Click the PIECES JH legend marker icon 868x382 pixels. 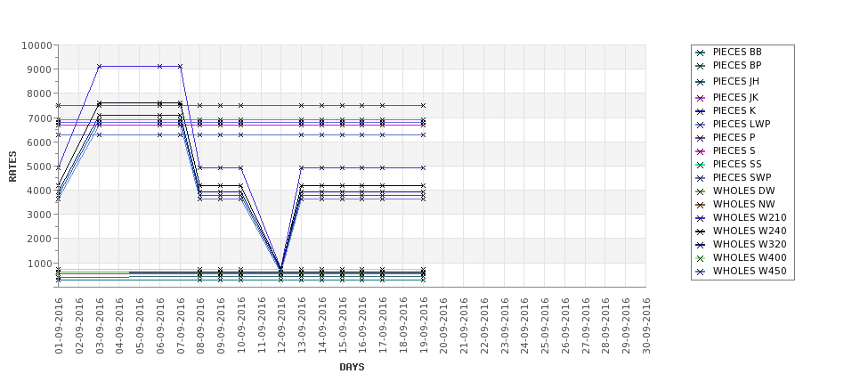tap(701, 82)
